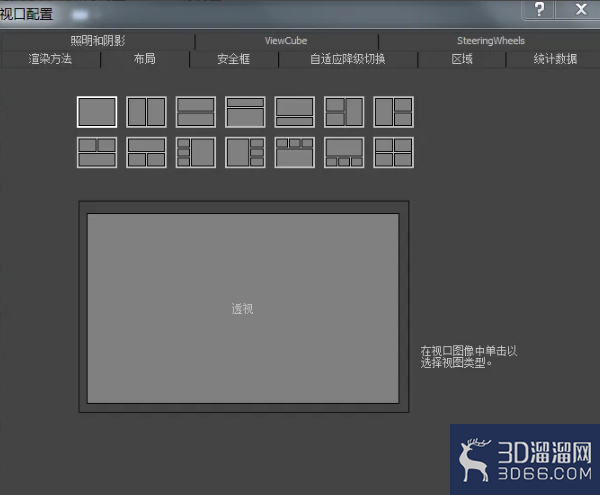Open the 照明和阴影 tab

(98, 41)
